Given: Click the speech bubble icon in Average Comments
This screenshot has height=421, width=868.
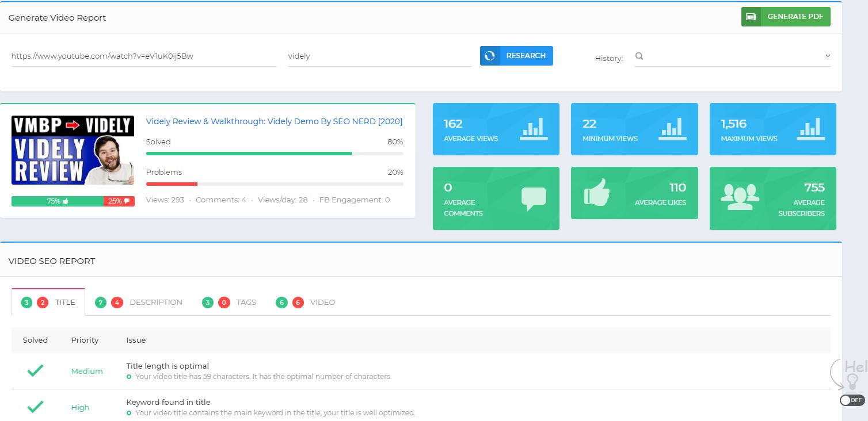Looking at the screenshot, I should pyautogui.click(x=534, y=199).
